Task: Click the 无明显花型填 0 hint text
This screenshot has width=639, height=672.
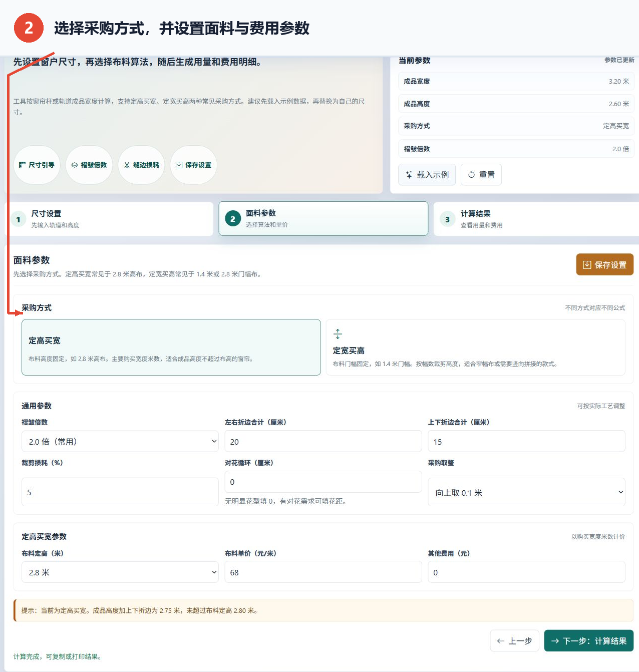Action: click(x=285, y=501)
